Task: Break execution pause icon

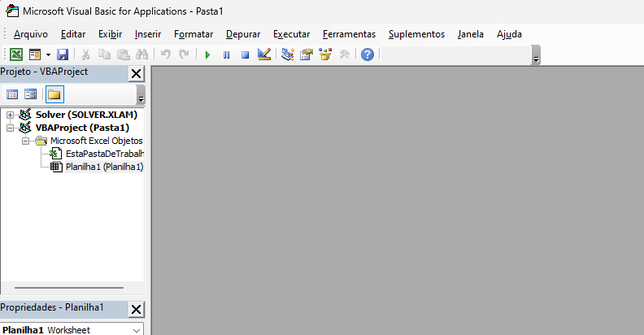Action: tap(226, 54)
